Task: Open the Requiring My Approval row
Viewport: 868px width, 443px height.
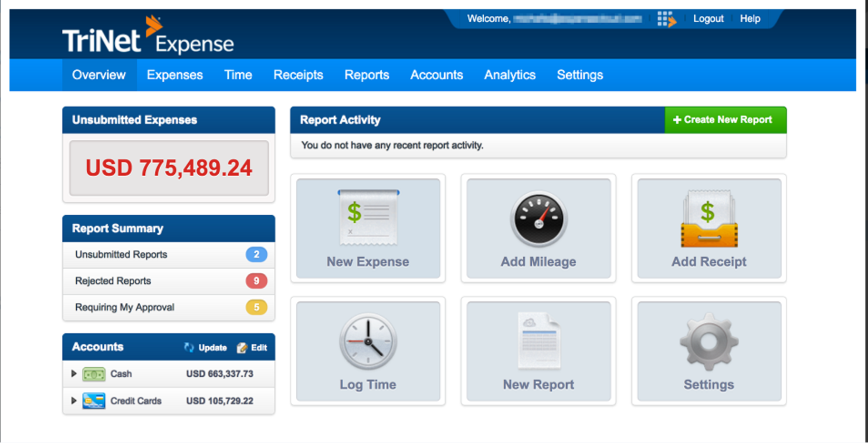Action: click(x=169, y=307)
